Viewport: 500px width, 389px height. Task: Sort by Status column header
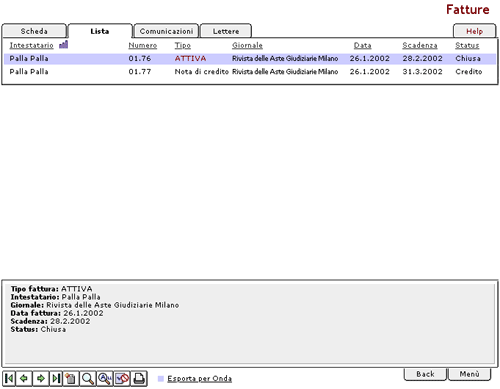tap(467, 45)
